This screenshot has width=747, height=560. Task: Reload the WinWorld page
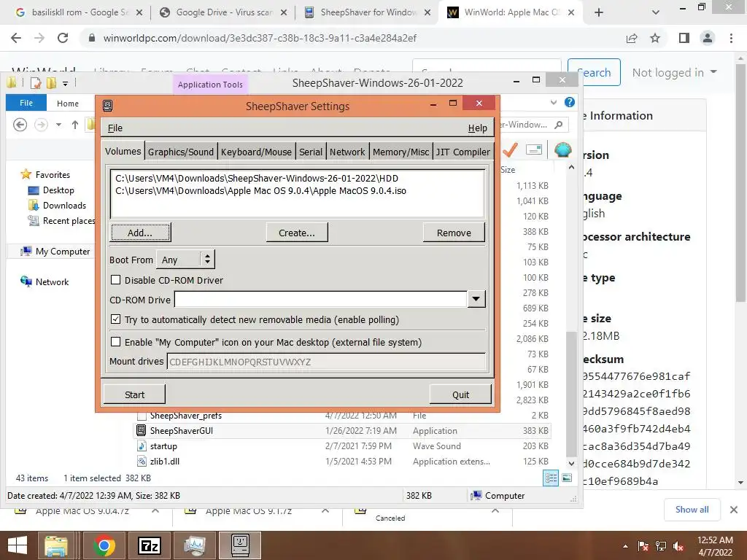(x=63, y=38)
